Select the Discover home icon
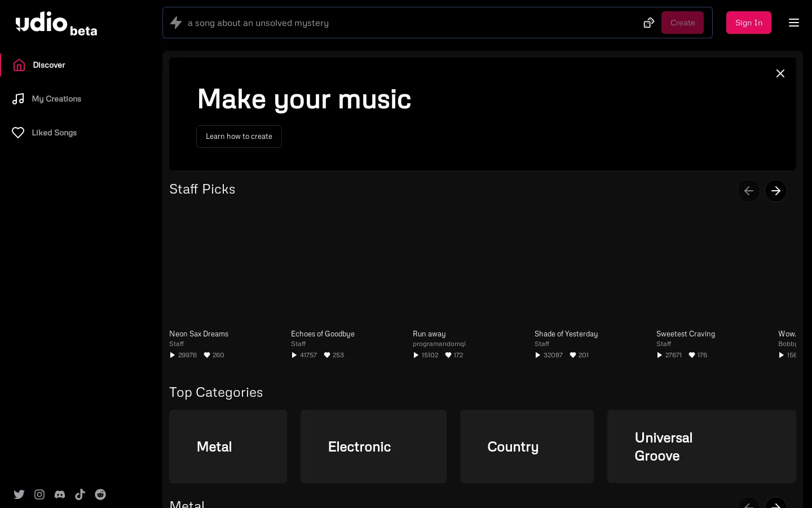812x508 pixels. tap(19, 65)
